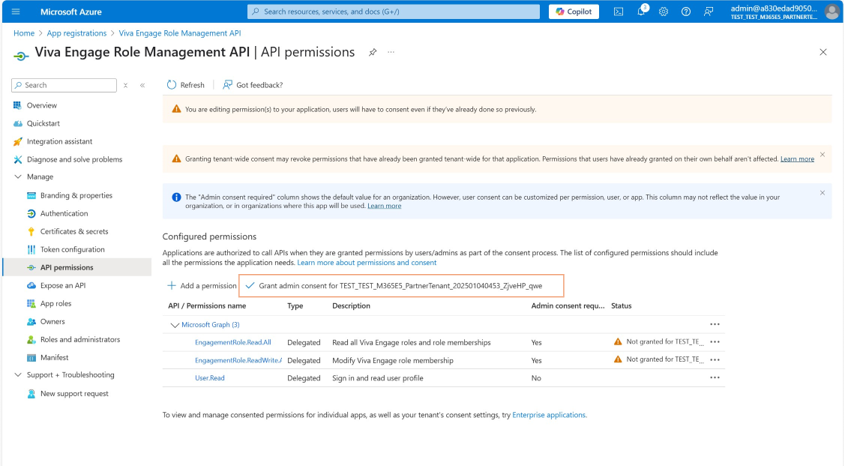
Task: Open Microsoft Graph (3) link
Action: point(210,324)
